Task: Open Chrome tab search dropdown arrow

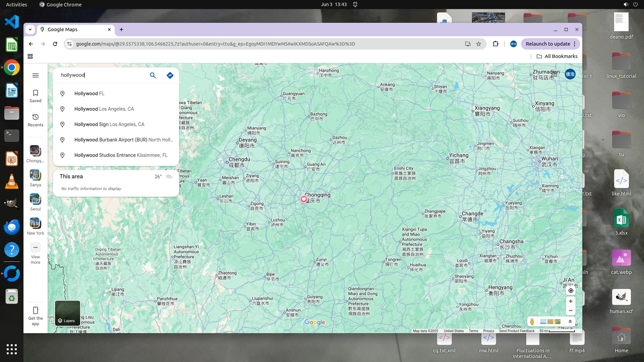Action: click(x=30, y=29)
